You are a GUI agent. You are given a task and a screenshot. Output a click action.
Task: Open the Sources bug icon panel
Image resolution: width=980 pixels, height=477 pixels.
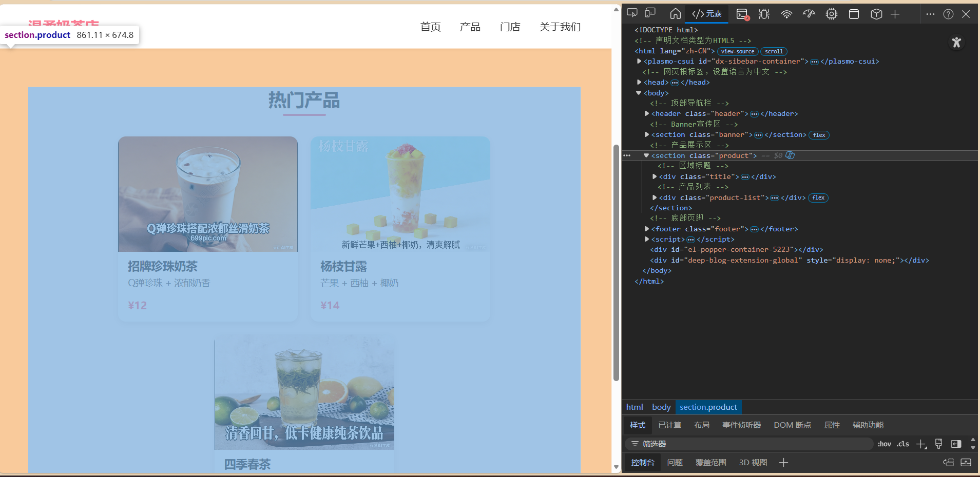point(764,14)
